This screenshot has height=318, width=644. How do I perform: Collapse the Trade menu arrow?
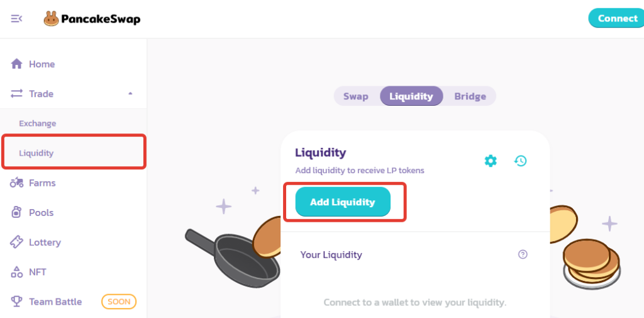click(130, 94)
